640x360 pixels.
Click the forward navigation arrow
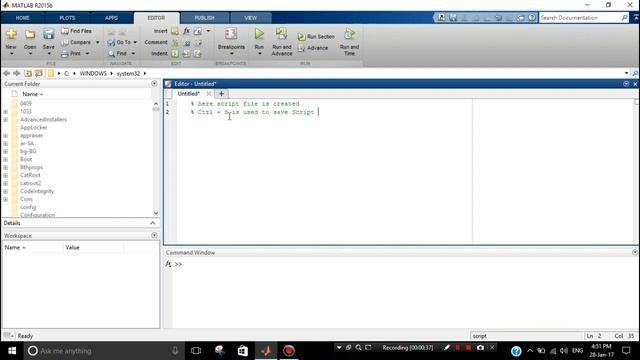(17, 73)
